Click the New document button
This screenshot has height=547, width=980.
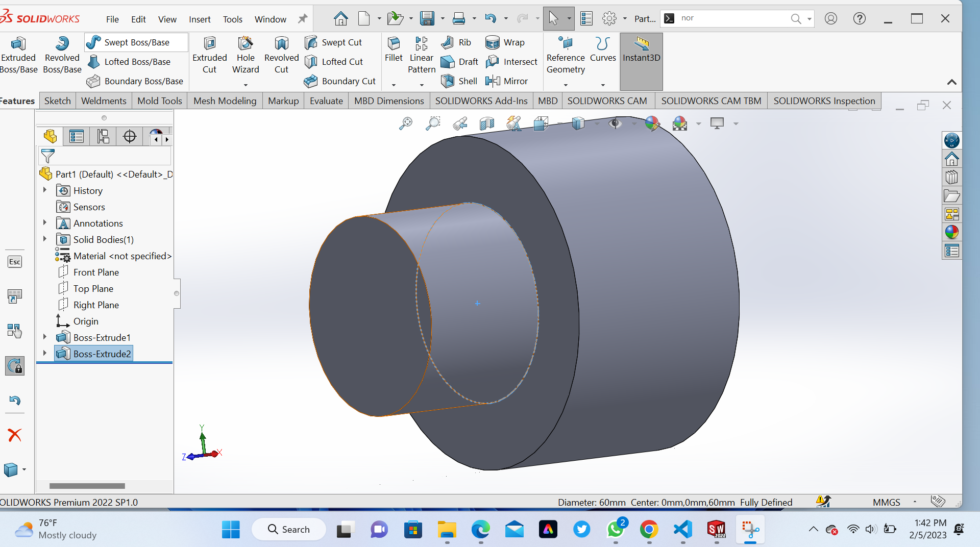click(364, 19)
